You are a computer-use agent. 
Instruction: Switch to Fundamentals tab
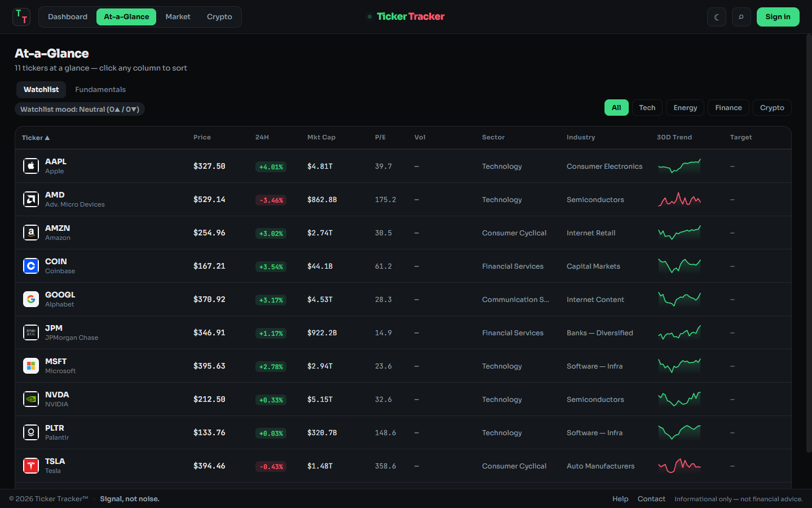[x=100, y=90]
